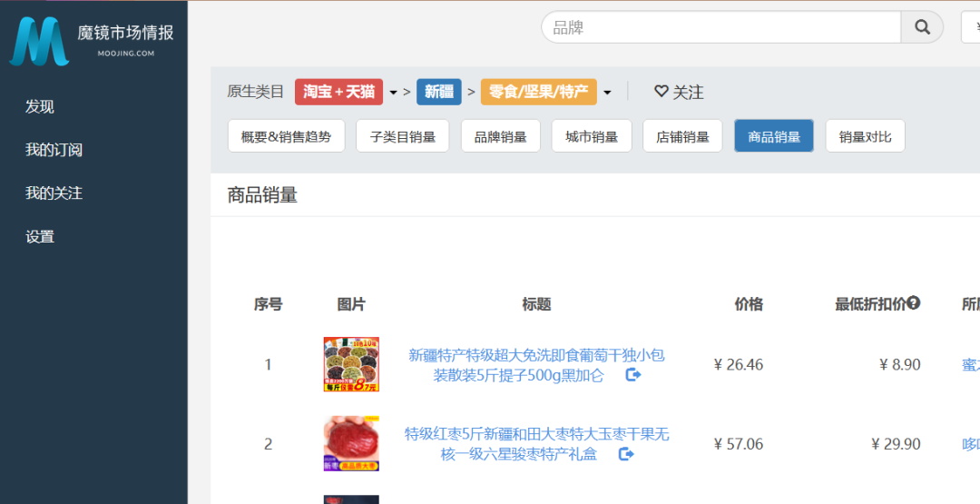Viewport: 980px width, 504px height.
Task: Click the ¥ 29.90 discount price
Action: pyautogui.click(x=896, y=444)
